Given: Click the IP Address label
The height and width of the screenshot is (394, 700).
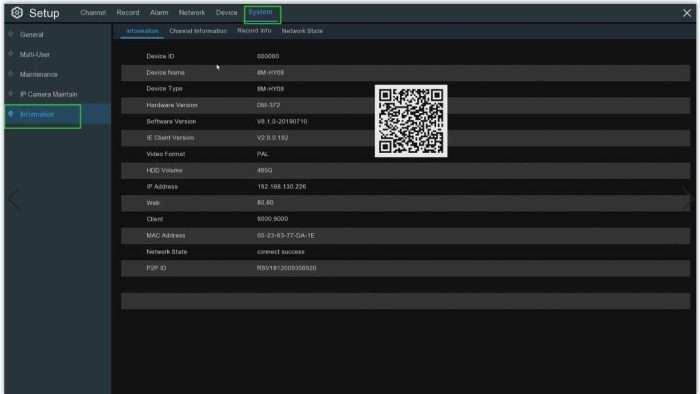Looking at the screenshot, I should click(162, 187).
